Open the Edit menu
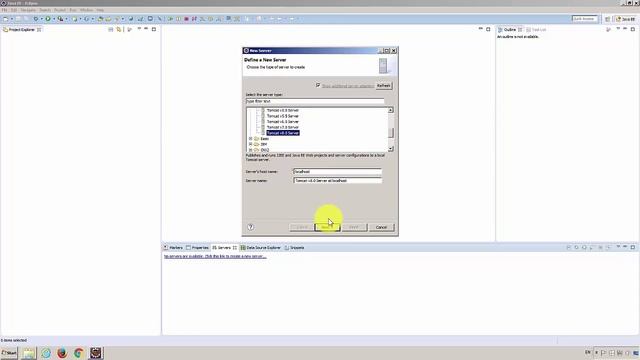Image resolution: width=640 pixels, height=360 pixels. (x=14, y=10)
